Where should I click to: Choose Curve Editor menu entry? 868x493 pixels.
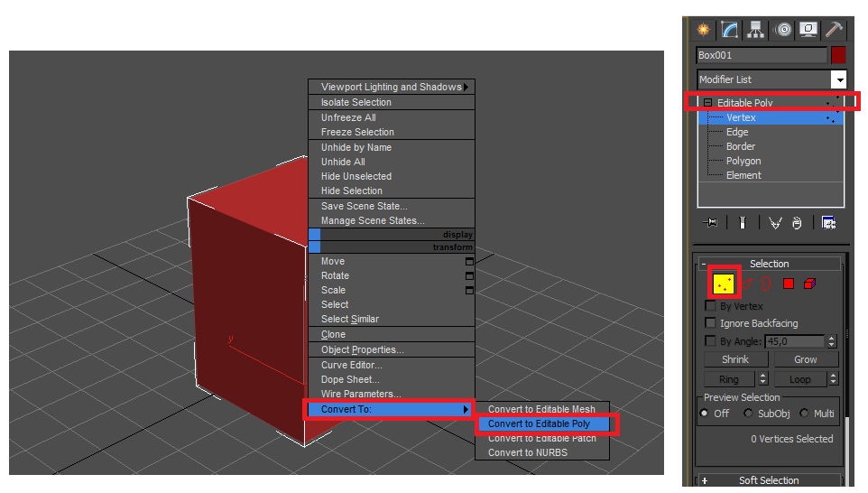point(392,365)
